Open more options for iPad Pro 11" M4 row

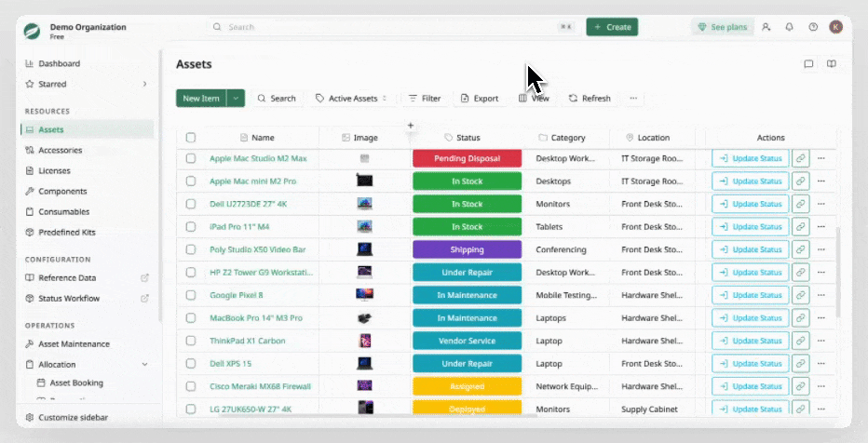821,227
